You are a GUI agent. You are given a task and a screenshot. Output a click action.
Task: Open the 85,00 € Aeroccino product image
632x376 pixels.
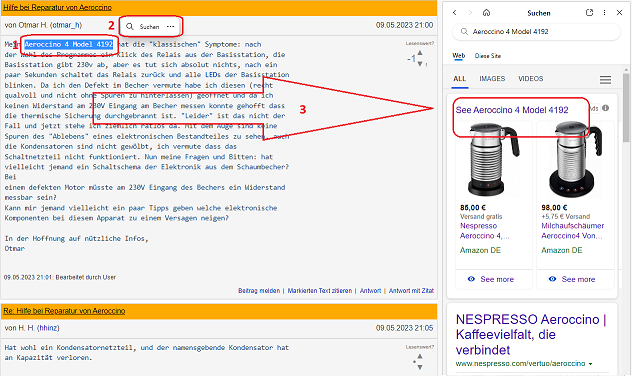click(493, 159)
